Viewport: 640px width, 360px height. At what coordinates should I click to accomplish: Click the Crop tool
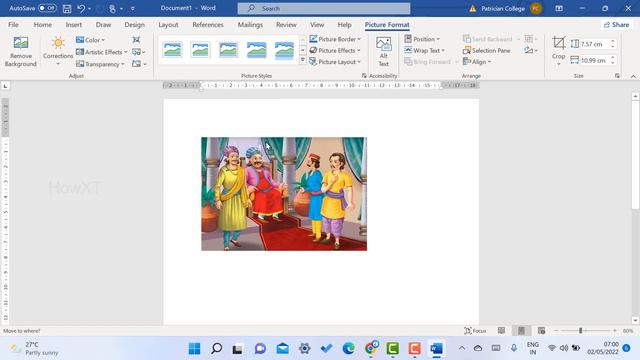click(x=558, y=50)
